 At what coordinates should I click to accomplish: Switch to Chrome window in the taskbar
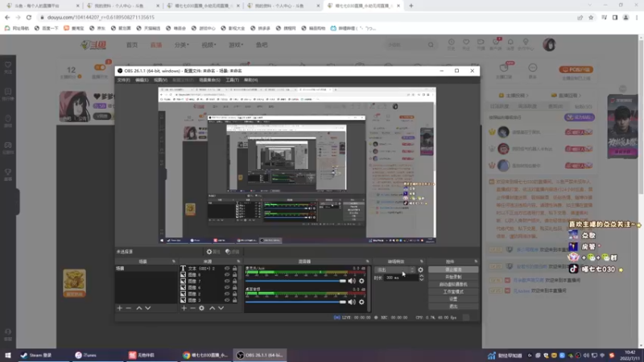click(205, 355)
